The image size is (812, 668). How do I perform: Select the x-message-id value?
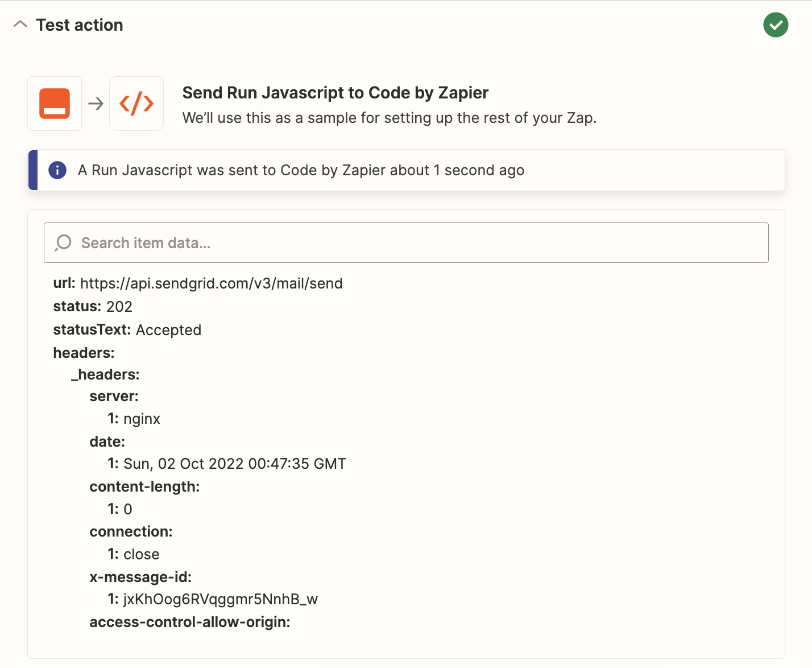pos(220,599)
